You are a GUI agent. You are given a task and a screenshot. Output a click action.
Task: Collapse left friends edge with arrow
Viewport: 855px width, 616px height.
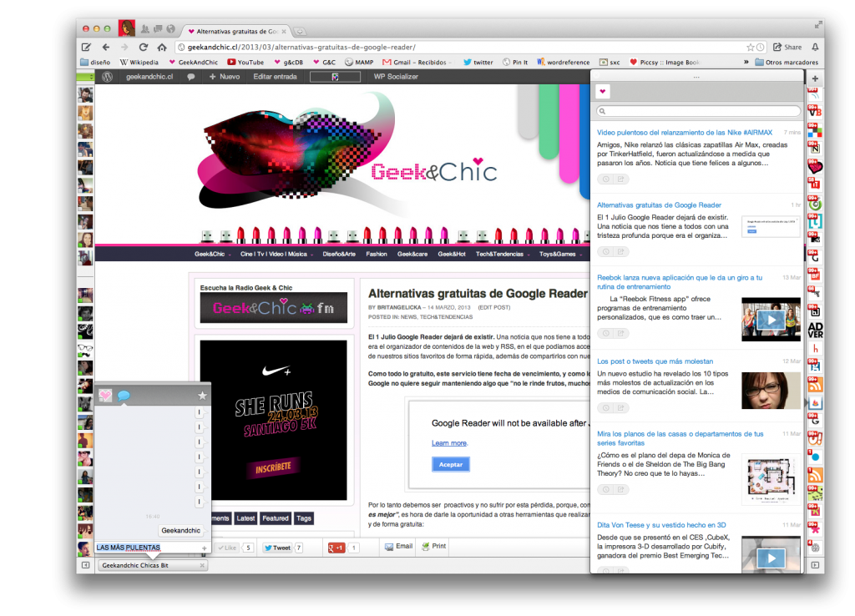click(x=86, y=565)
